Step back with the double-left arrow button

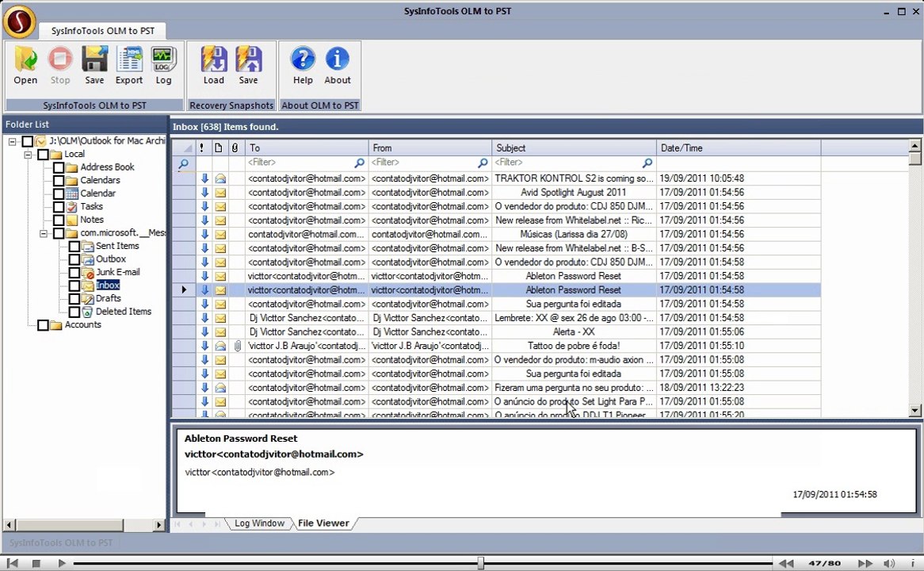(786, 563)
